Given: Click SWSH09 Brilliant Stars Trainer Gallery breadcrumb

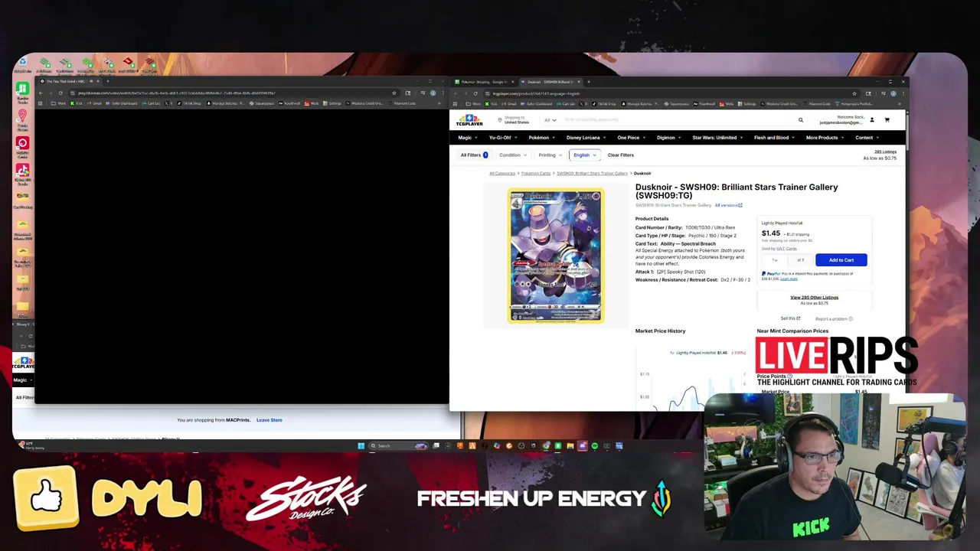Looking at the screenshot, I should pos(592,174).
